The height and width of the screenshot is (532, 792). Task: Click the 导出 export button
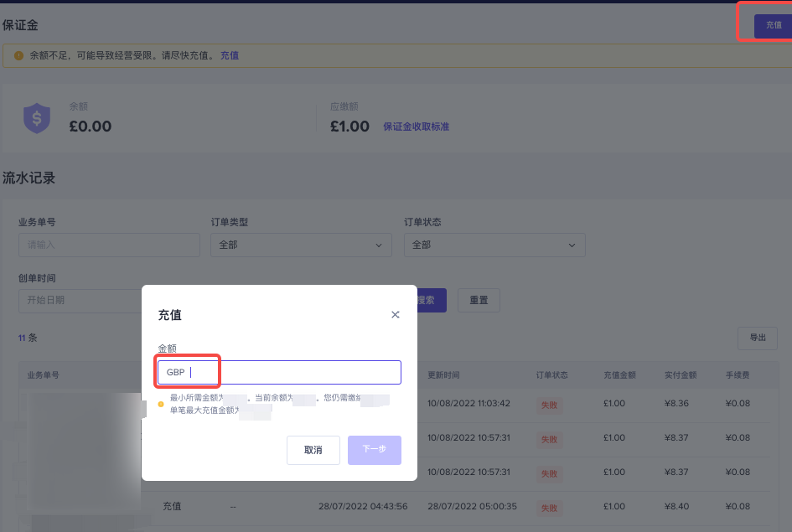(x=757, y=338)
